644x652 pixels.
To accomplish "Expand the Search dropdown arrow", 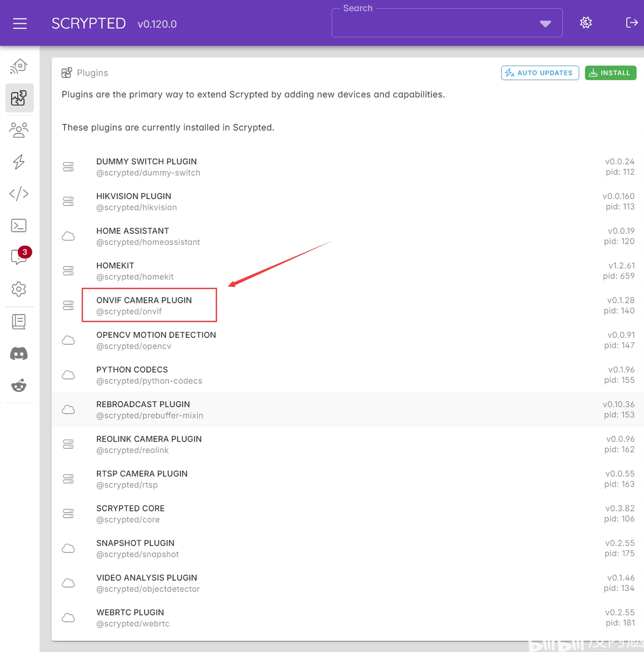I will pyautogui.click(x=545, y=24).
